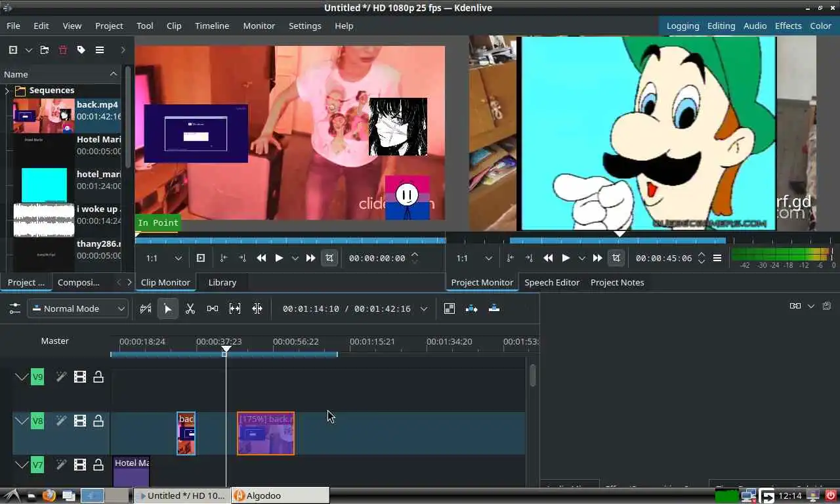
Task: Toggle Project Monitor edit mode crop icon
Action: [x=616, y=258]
